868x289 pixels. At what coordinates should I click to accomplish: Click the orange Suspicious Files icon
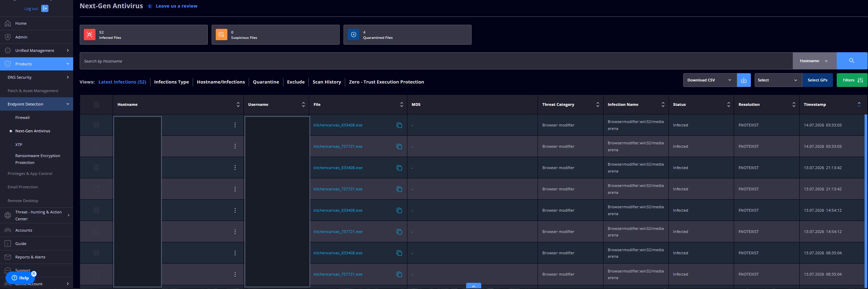pyautogui.click(x=222, y=35)
